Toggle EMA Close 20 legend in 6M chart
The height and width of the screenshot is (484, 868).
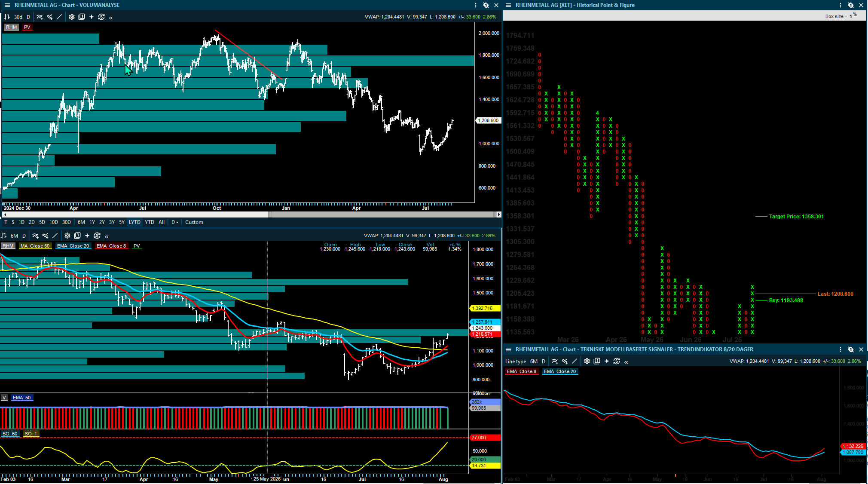pyautogui.click(x=73, y=246)
